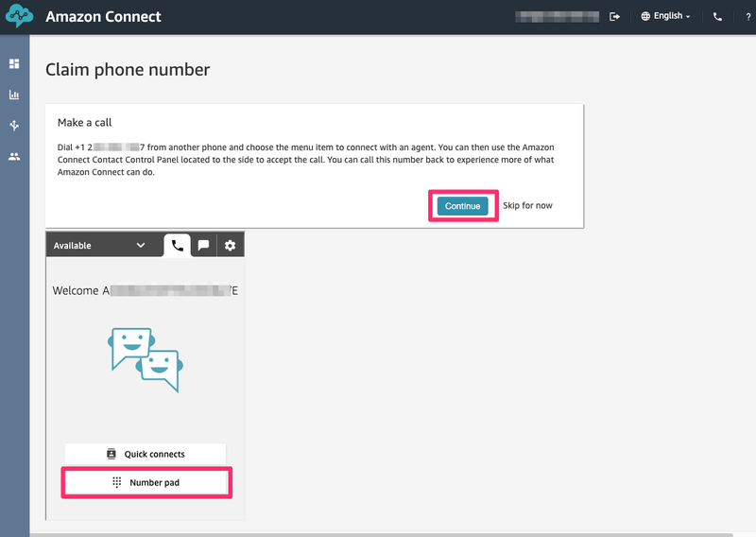Viewport: 756px width, 537px height.
Task: Click the phone icon in top header
Action: pos(717,16)
